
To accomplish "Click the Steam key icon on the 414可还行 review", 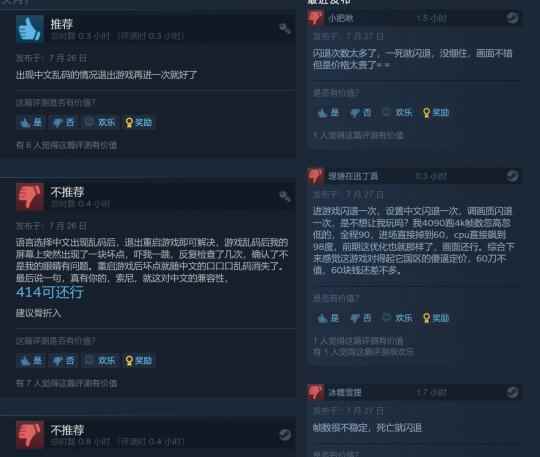I will pos(285,197).
